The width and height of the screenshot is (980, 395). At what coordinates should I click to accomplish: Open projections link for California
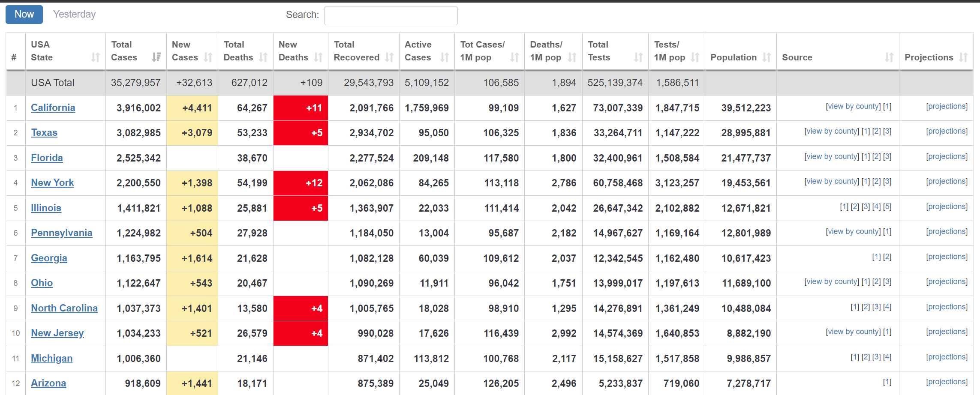(947, 107)
